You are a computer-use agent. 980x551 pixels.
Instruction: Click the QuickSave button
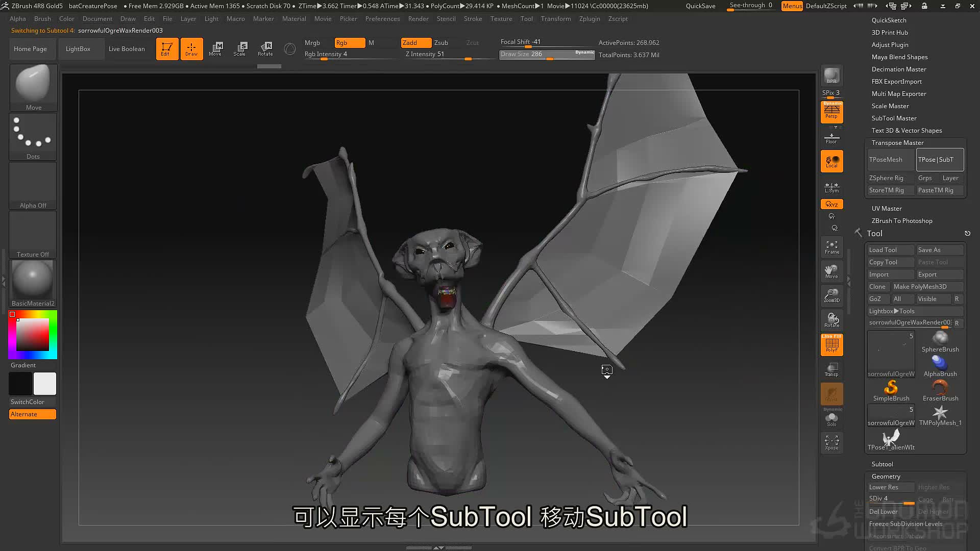pyautogui.click(x=700, y=6)
